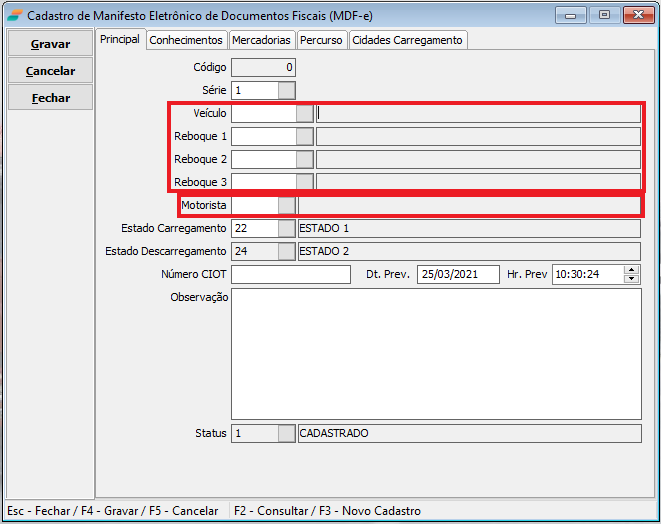Open the Mercadorias tab
The width and height of the screenshot is (661, 524).
(261, 40)
